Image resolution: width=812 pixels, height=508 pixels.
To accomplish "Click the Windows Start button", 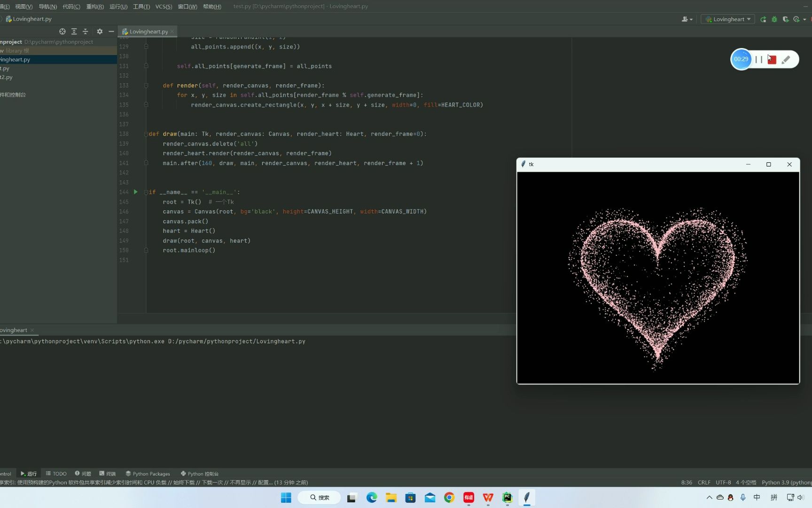I will tap(286, 498).
